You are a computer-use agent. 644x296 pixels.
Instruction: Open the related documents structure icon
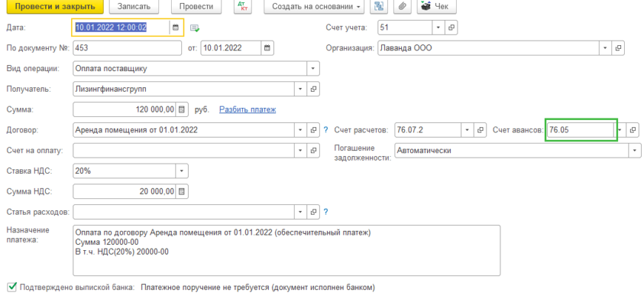[x=378, y=7]
